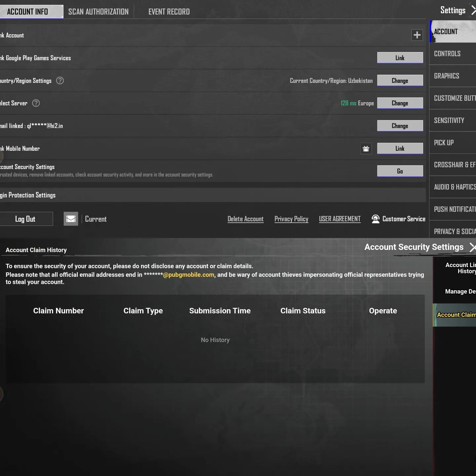
Task: Open Pick Up settings category
Action: pos(453,142)
